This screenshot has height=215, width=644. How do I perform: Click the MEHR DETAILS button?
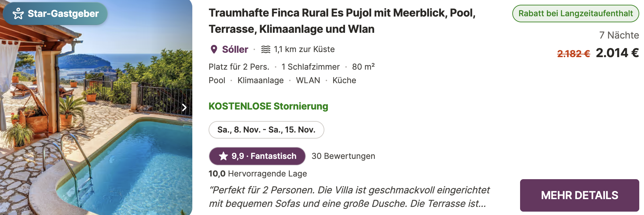579,195
